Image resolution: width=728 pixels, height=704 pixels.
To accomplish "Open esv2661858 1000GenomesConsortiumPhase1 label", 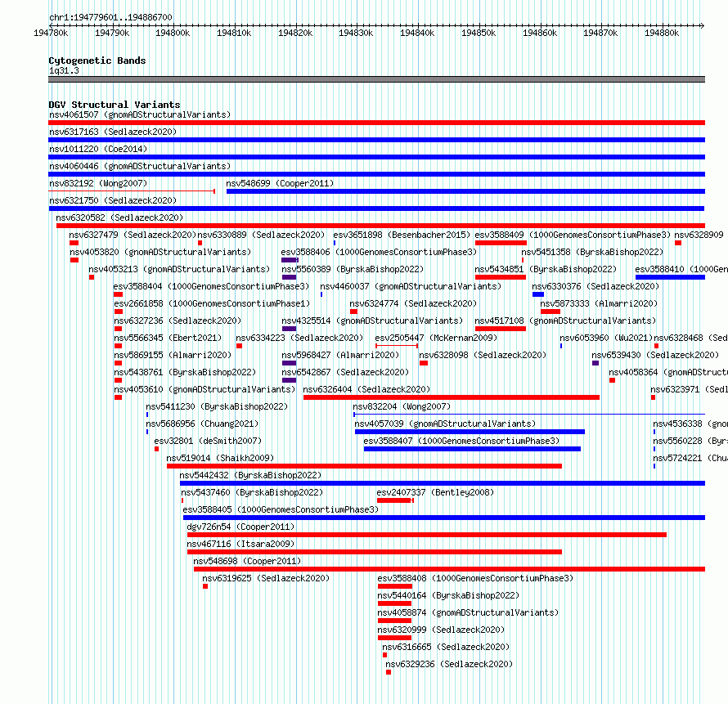I will click(212, 303).
